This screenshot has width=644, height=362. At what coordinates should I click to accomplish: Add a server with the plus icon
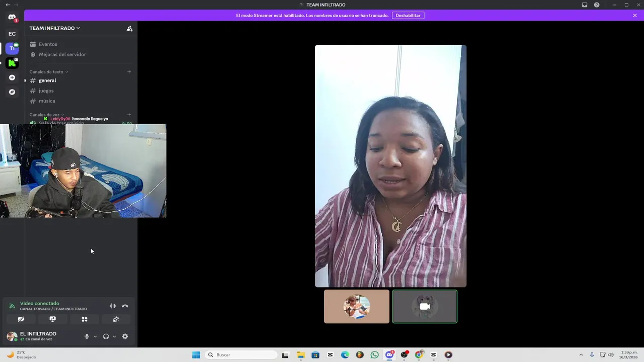tap(12, 77)
